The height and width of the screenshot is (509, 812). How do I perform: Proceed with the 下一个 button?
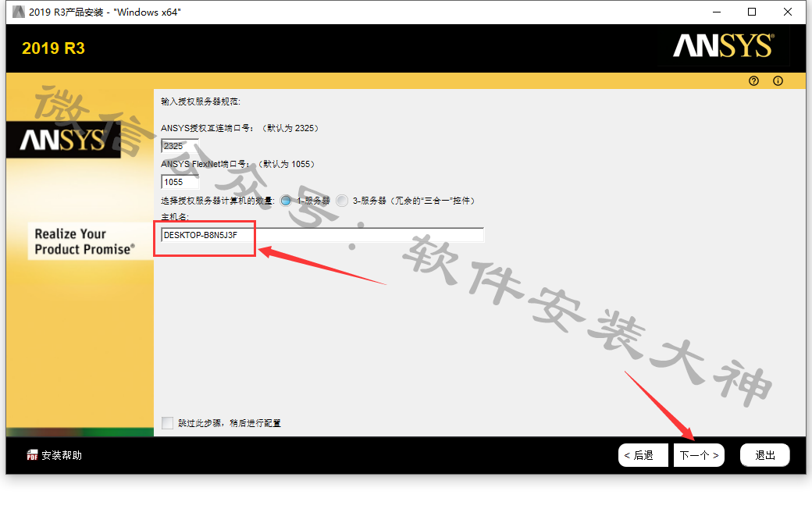(699, 455)
